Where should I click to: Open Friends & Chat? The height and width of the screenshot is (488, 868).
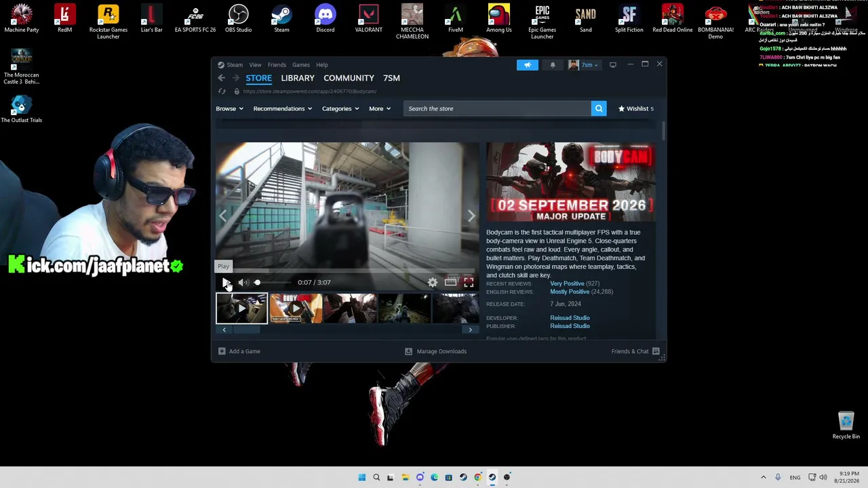coord(635,351)
